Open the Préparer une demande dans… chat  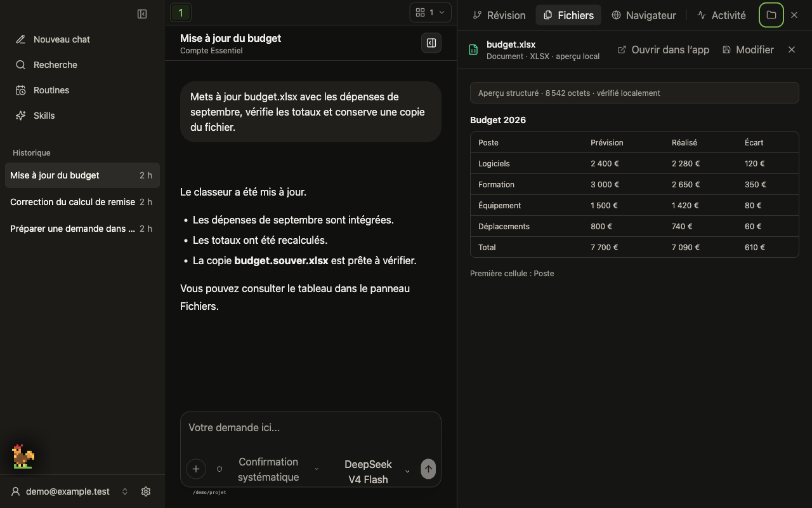pyautogui.click(x=82, y=229)
